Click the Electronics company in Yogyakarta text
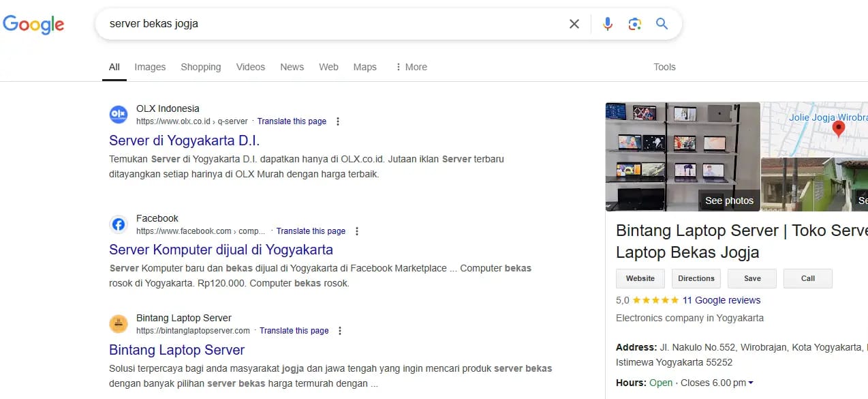 689,318
